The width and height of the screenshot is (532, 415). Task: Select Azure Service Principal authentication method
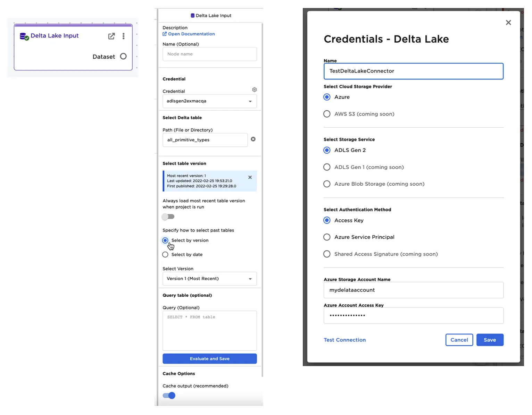327,237
